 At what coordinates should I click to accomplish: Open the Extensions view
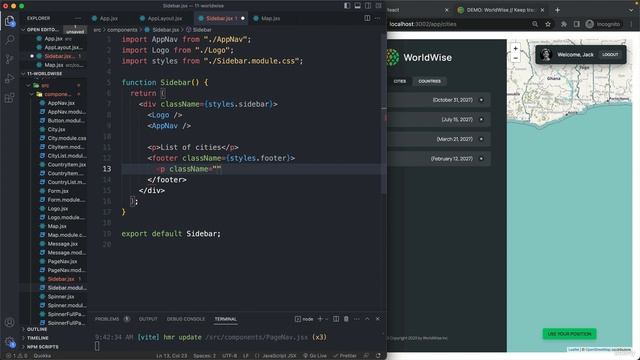(9, 98)
